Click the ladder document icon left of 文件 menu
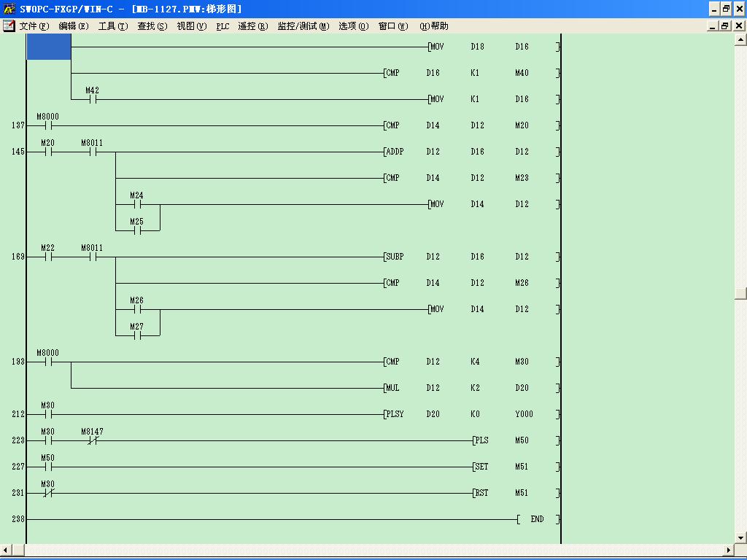747x560 pixels. (9, 26)
